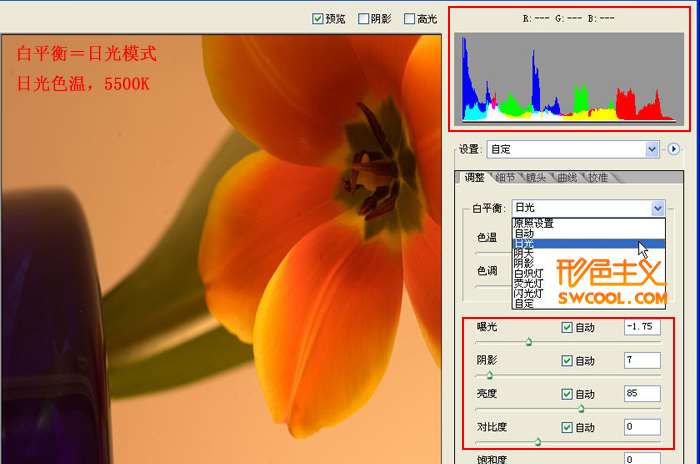Choose 自动 in white balance list

524,233
